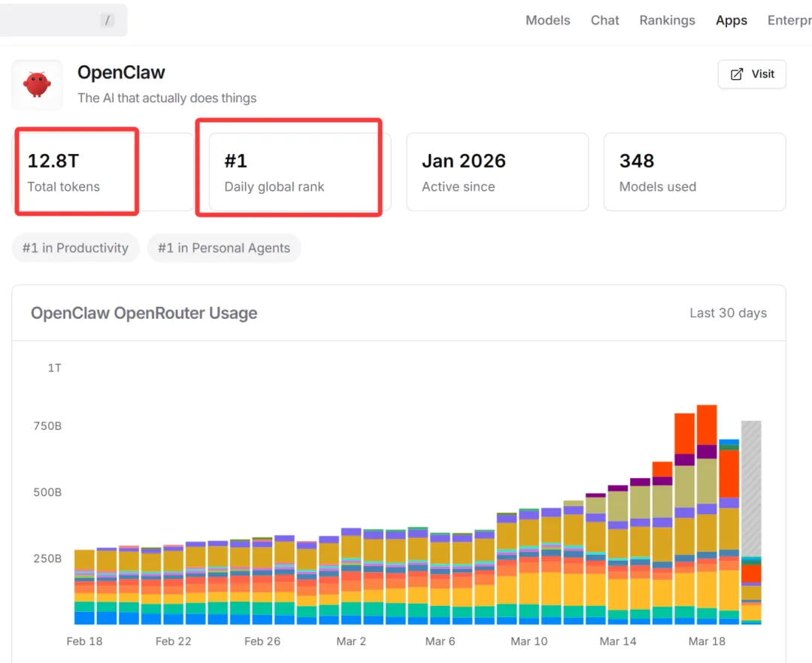812x663 pixels.
Task: Click the '12.8T' total tokens value
Action: [53, 161]
